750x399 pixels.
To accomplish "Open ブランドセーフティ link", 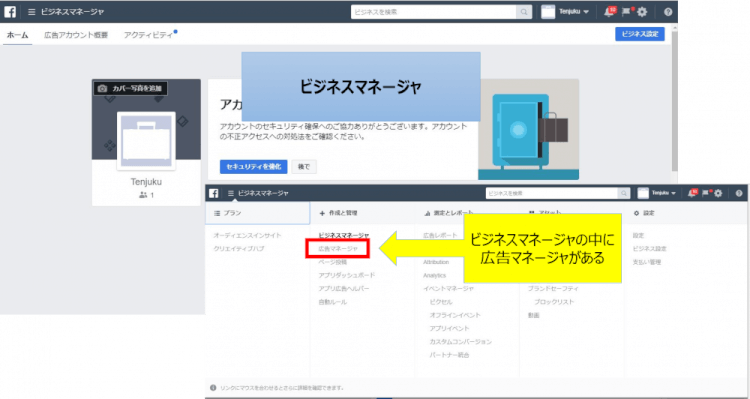I will (x=553, y=289).
